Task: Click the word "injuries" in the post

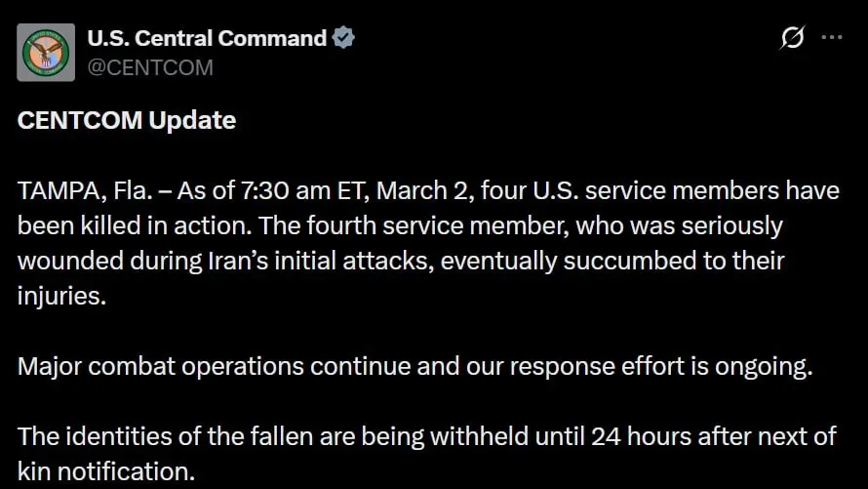Action: pos(58,297)
